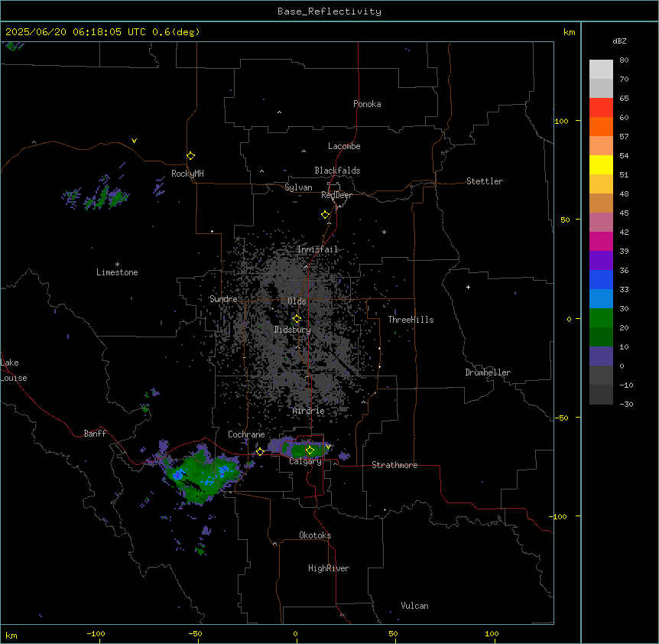Click the Calgary city label
Image resolution: width=659 pixels, height=644 pixels.
click(x=306, y=461)
